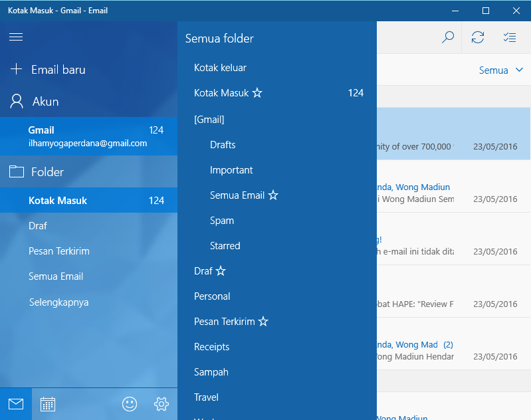Open email previewing Wong Madiun Sem
This screenshot has height=420, width=531.
tap(453, 186)
